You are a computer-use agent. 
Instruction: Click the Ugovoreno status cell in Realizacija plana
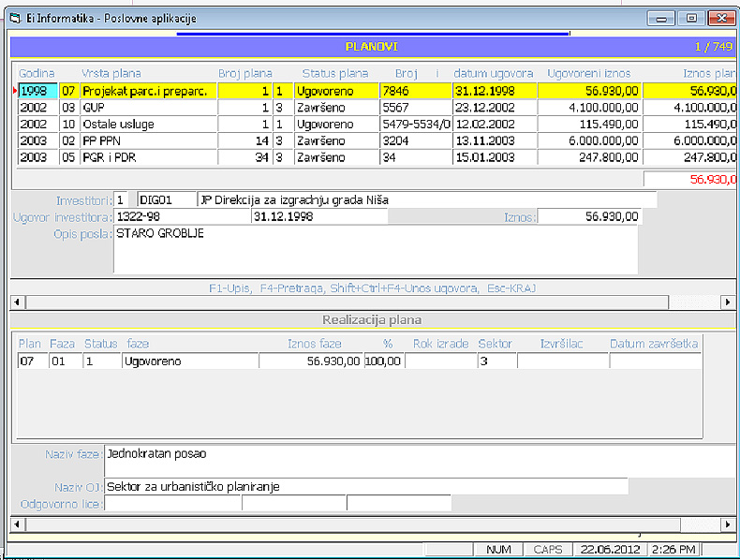tap(189, 361)
